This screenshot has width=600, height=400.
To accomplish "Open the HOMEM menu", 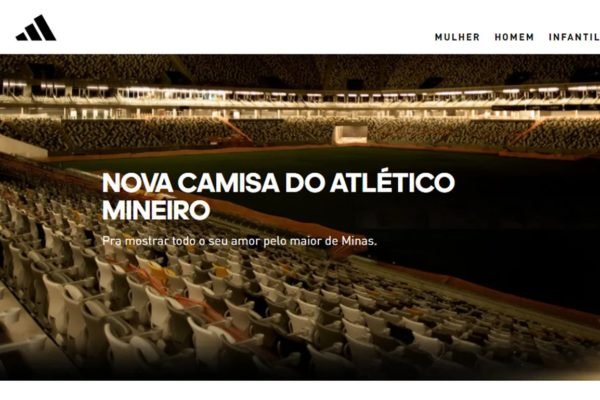I will (x=514, y=37).
